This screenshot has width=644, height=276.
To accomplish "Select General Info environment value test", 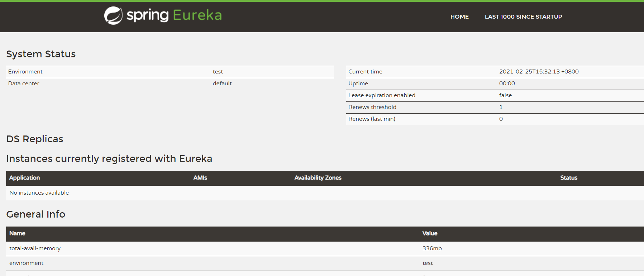I will tap(428, 263).
